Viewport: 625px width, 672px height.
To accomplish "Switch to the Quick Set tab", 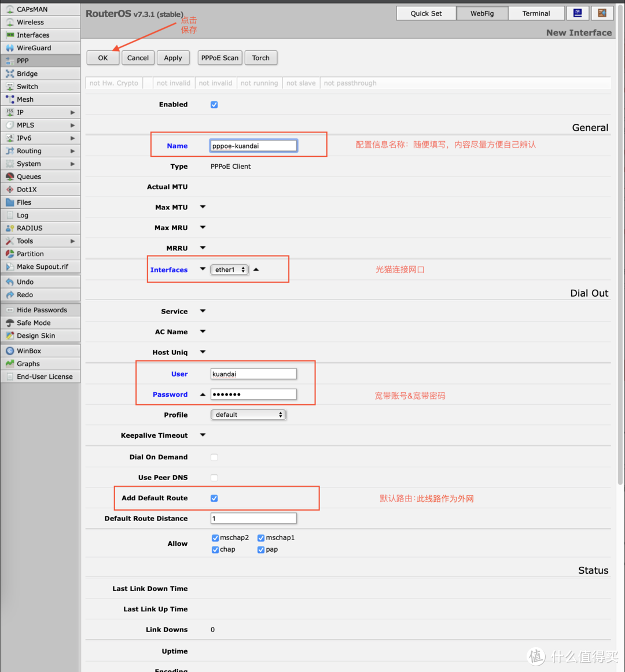I will [426, 13].
